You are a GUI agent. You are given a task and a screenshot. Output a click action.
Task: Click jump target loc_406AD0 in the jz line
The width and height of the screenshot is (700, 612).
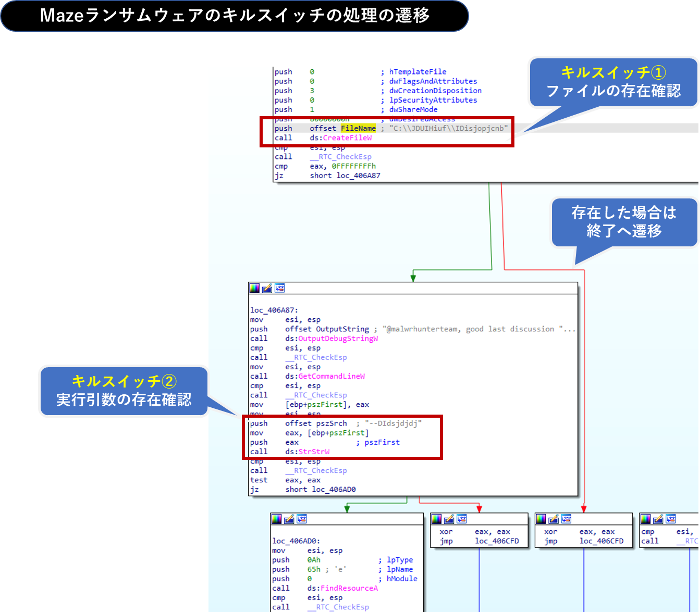click(334, 489)
